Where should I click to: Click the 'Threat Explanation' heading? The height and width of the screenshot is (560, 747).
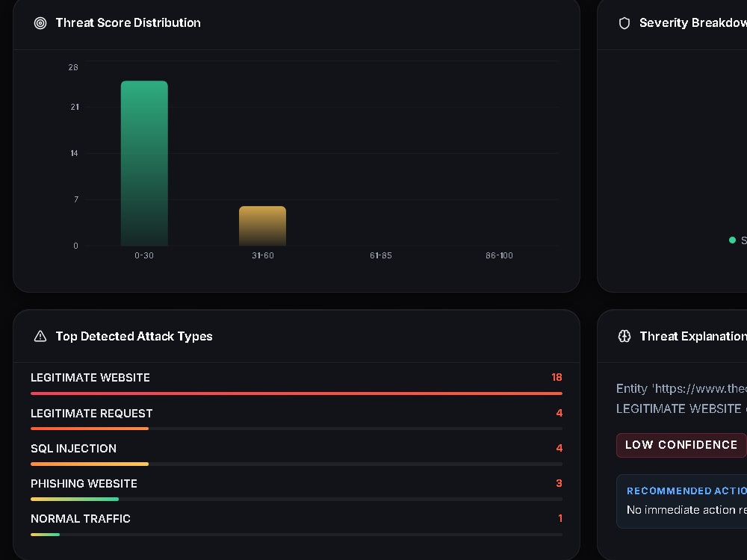coord(693,336)
